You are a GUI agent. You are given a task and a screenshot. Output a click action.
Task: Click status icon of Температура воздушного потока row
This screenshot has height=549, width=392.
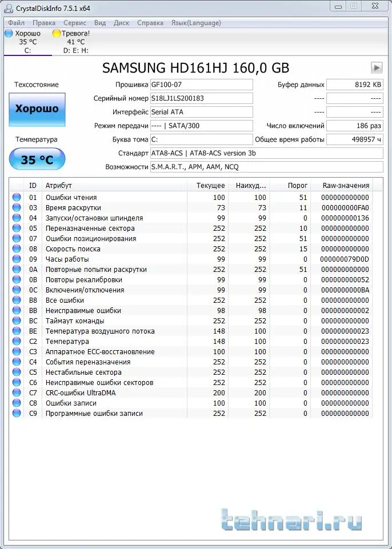coord(17,331)
